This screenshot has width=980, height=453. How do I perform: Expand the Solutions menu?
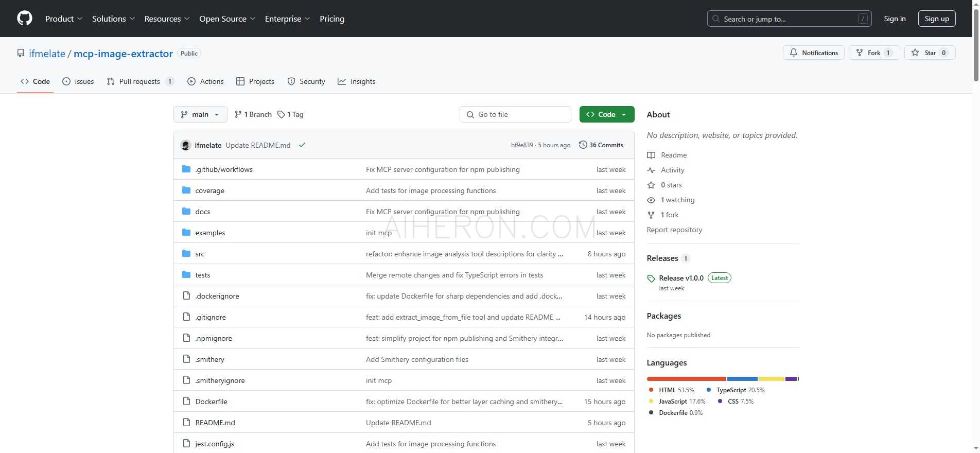pyautogui.click(x=113, y=19)
